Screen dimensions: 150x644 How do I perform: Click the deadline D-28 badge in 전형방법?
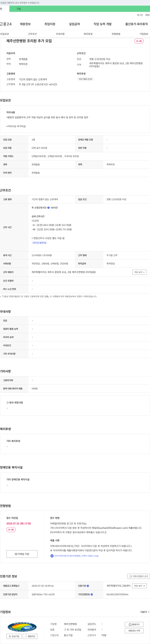pos(11,529)
